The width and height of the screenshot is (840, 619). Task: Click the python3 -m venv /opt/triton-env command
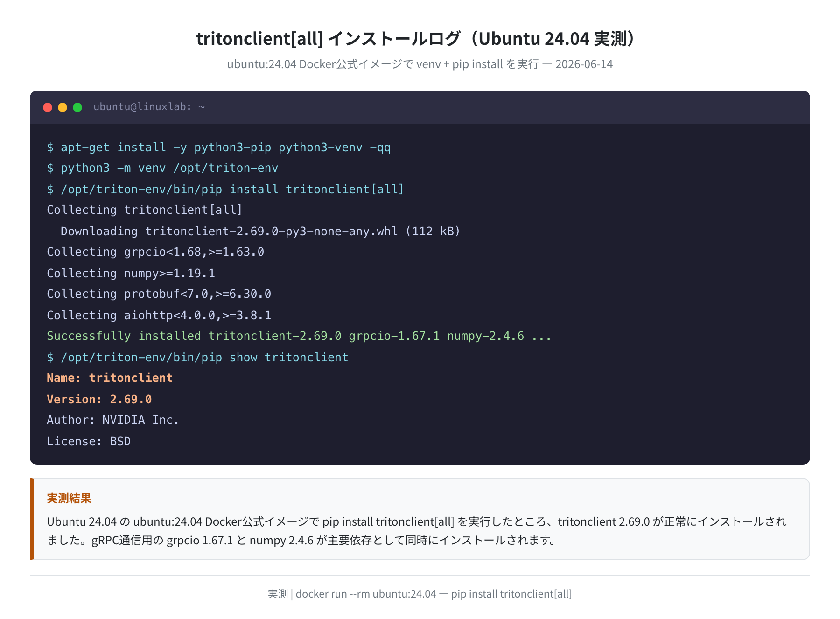(162, 168)
